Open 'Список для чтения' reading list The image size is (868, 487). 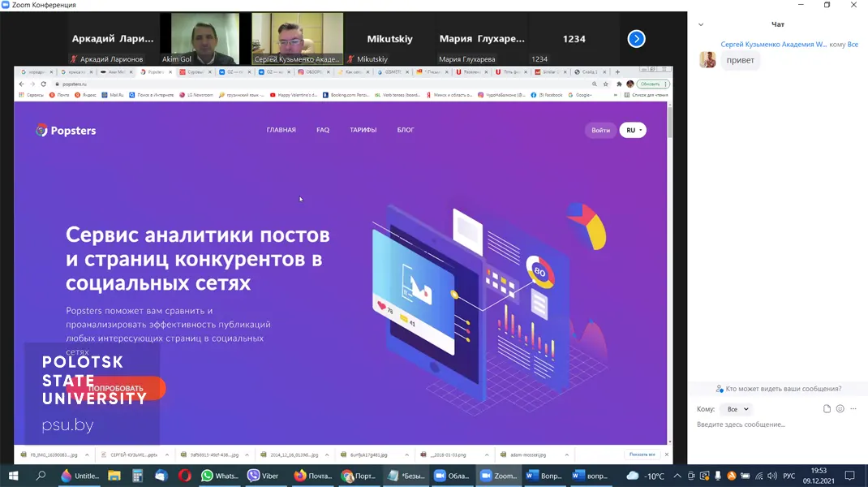coord(647,95)
